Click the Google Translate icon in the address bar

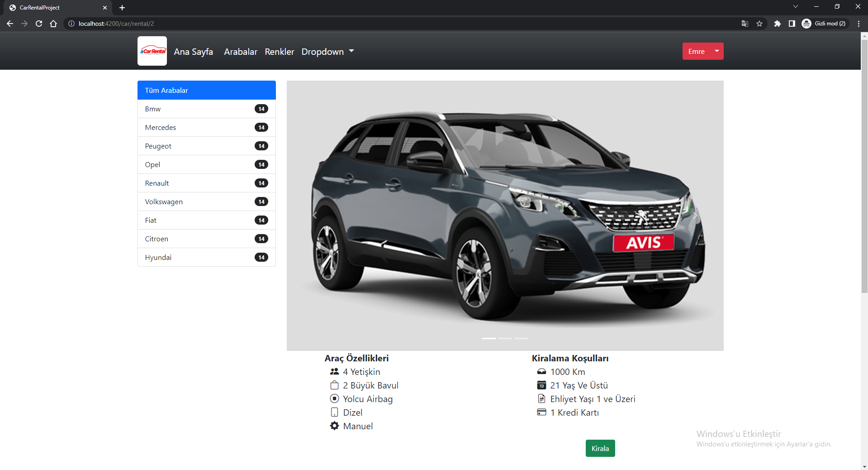point(745,24)
